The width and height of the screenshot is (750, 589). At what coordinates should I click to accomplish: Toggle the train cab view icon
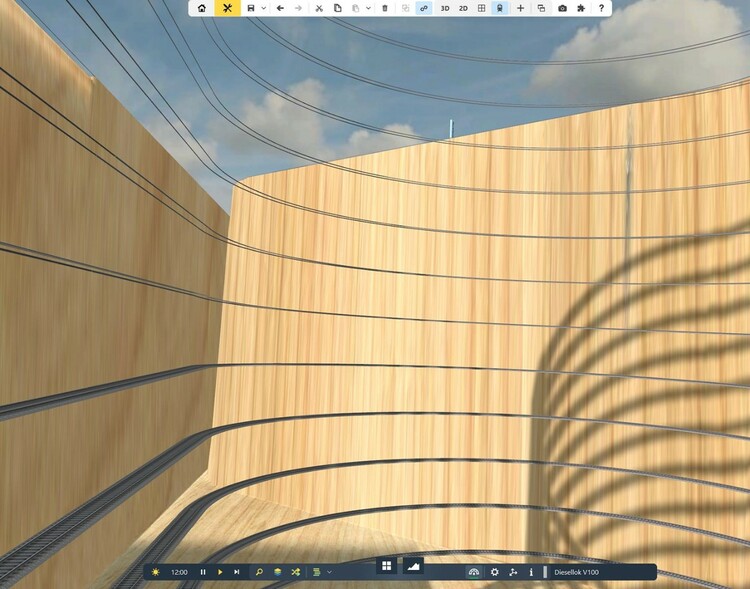point(500,8)
